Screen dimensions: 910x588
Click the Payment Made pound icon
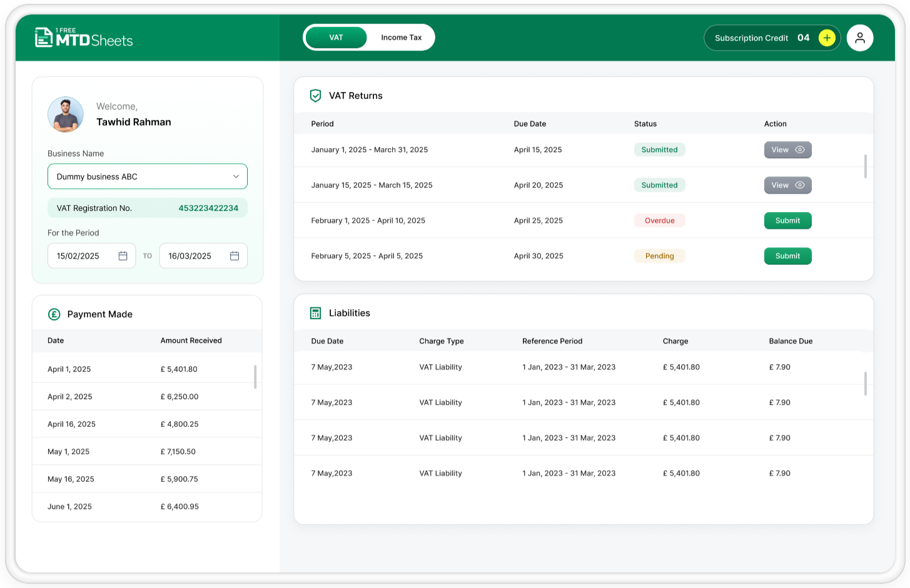pos(54,314)
